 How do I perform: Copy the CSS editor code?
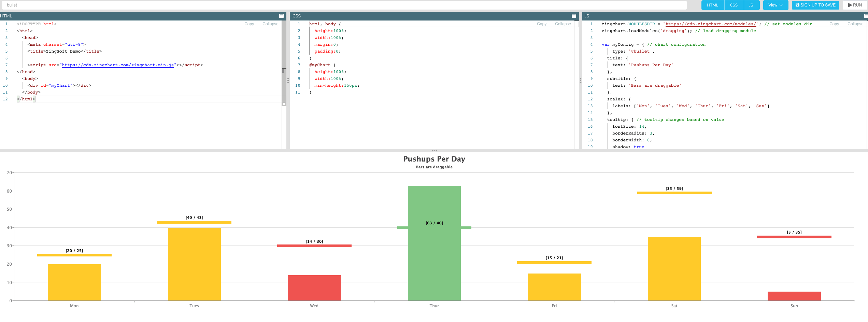click(541, 24)
